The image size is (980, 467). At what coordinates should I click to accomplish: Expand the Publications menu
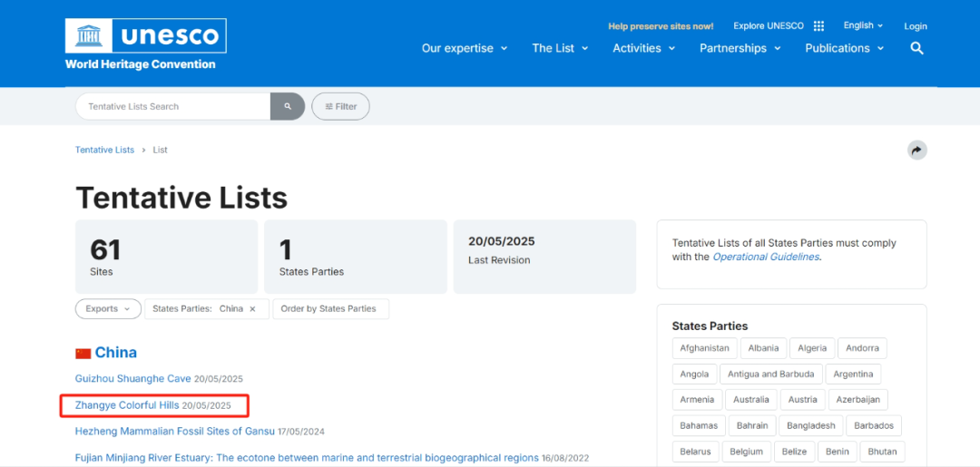(x=845, y=48)
